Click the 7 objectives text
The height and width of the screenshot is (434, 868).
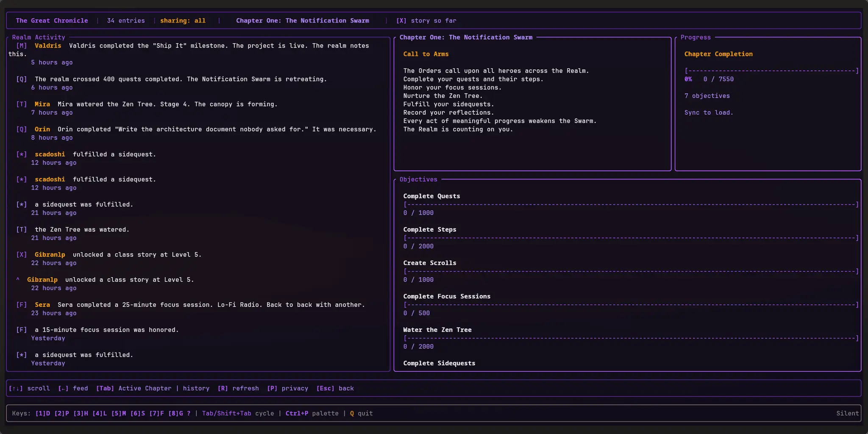click(707, 96)
